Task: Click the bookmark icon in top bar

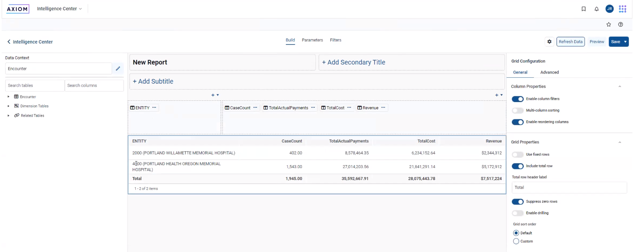Action: 583,9
